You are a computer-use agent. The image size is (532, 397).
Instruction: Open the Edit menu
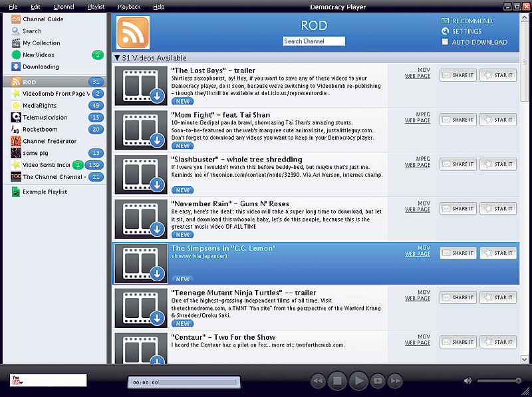tap(35, 7)
